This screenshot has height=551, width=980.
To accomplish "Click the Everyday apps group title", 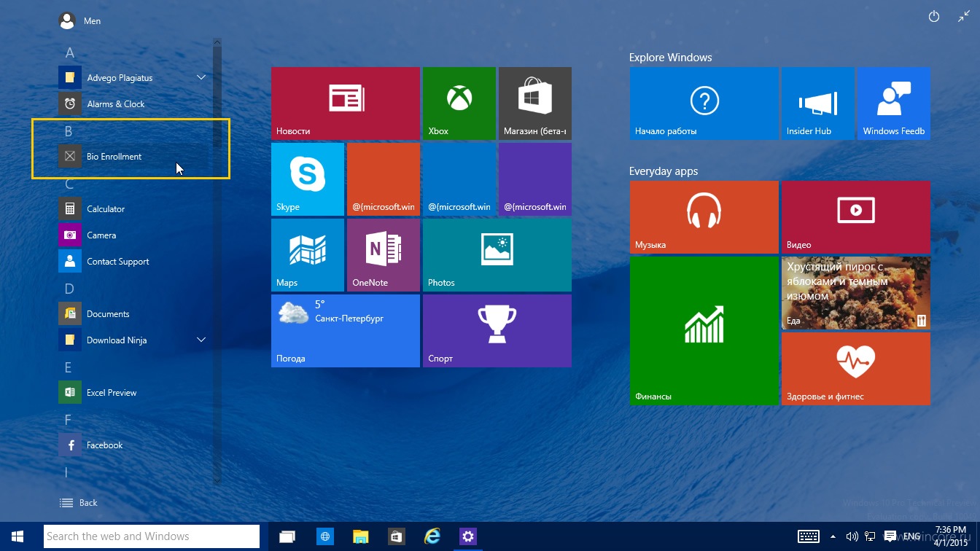I will [664, 171].
